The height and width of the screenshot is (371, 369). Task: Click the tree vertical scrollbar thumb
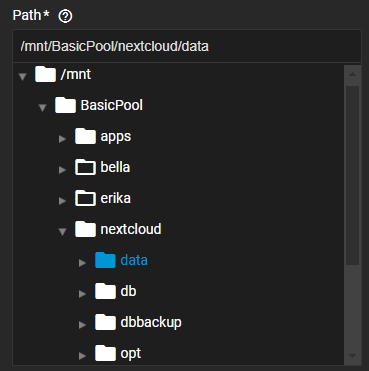[x=353, y=175]
